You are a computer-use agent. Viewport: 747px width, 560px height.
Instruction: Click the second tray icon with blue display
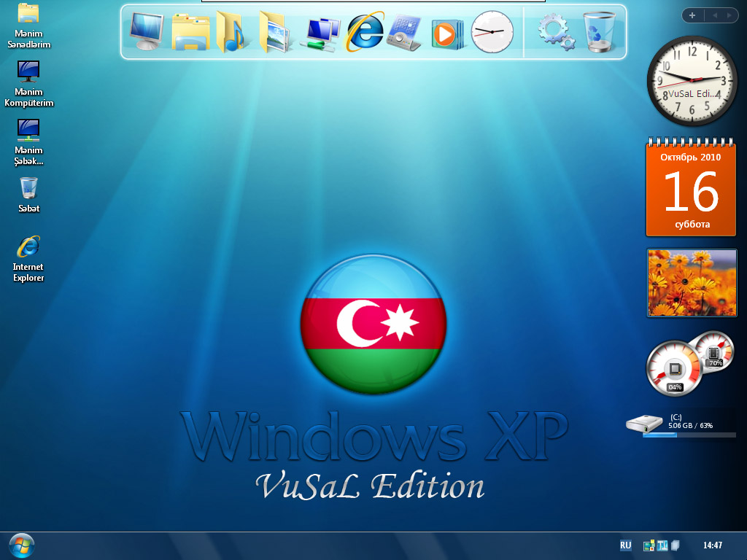pyautogui.click(x=662, y=545)
